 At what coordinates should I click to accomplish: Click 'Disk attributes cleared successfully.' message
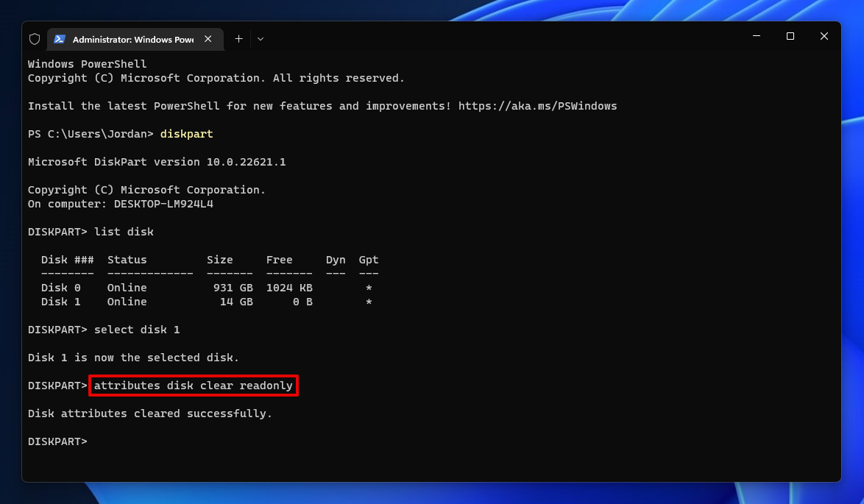(150, 414)
